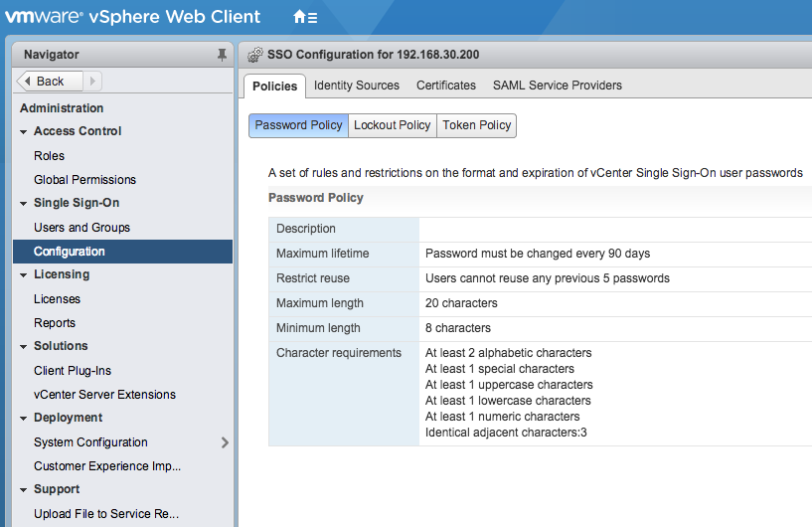Viewport: 812px width, 527px height.
Task: Collapse the Licensing section
Action: point(24,274)
